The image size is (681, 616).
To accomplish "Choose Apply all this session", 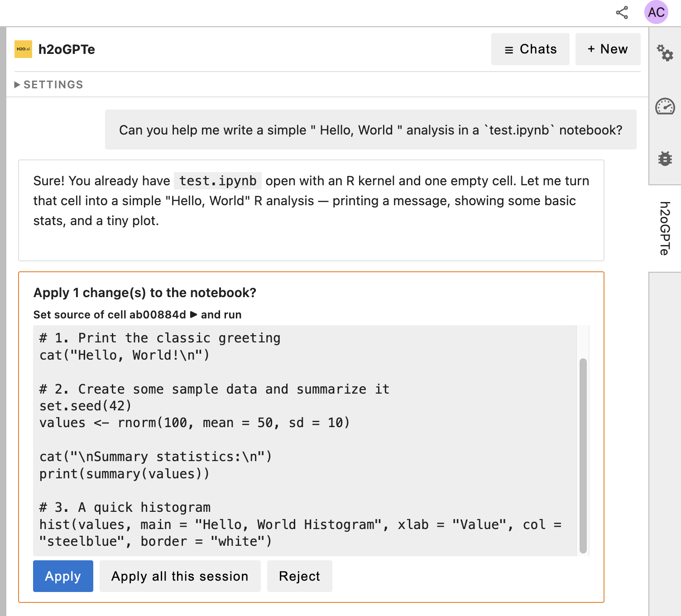I will (180, 576).
